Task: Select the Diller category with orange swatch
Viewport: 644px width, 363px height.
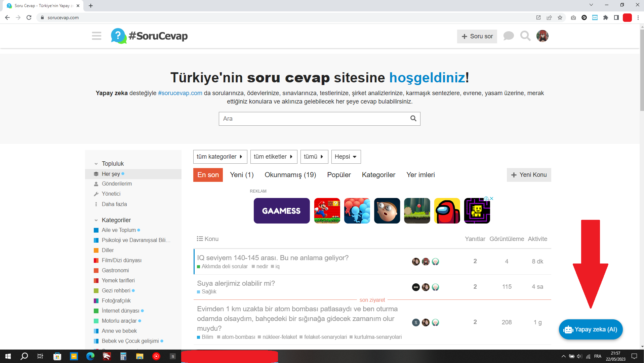Action: click(x=108, y=250)
